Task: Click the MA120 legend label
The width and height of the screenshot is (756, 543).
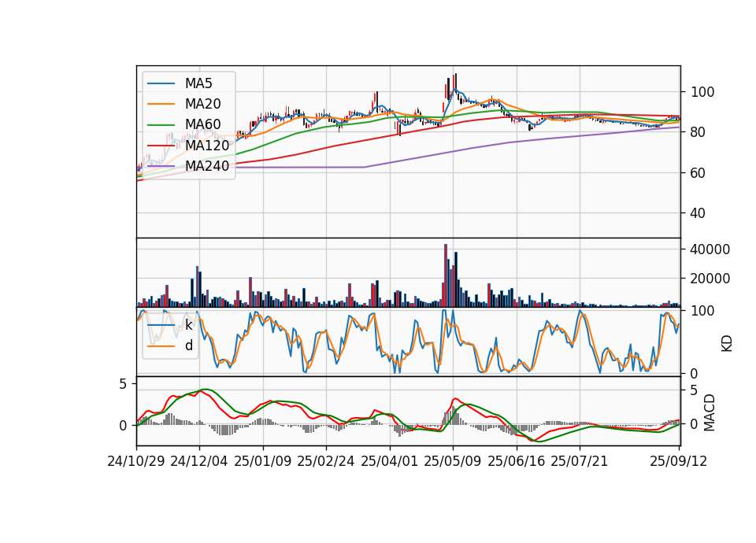Action: [207, 145]
